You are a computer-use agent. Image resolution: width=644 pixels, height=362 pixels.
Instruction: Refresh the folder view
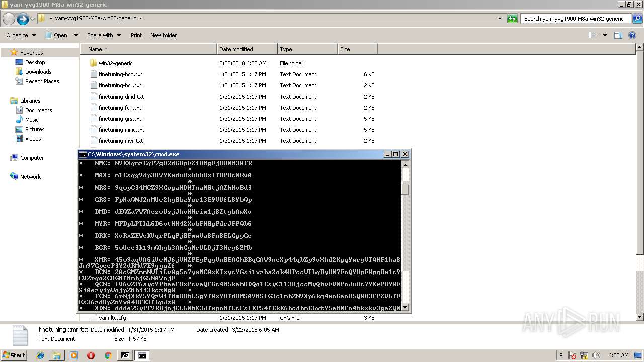coord(512,19)
